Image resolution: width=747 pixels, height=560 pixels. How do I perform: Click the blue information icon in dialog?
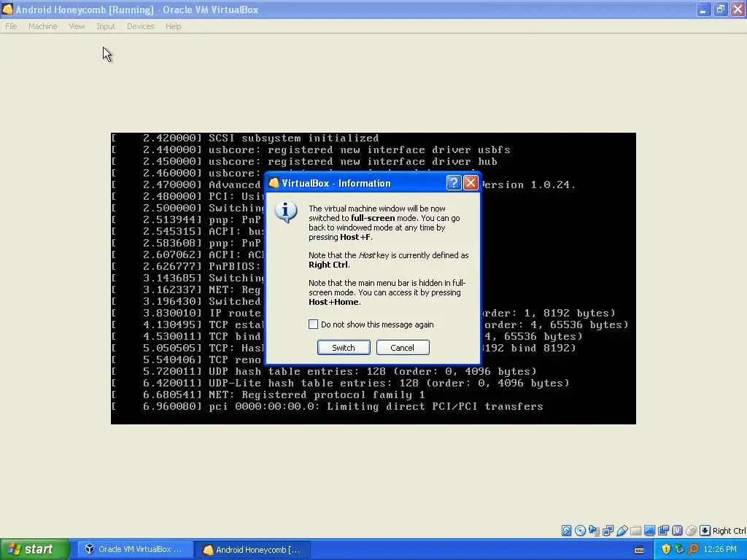coord(286,212)
